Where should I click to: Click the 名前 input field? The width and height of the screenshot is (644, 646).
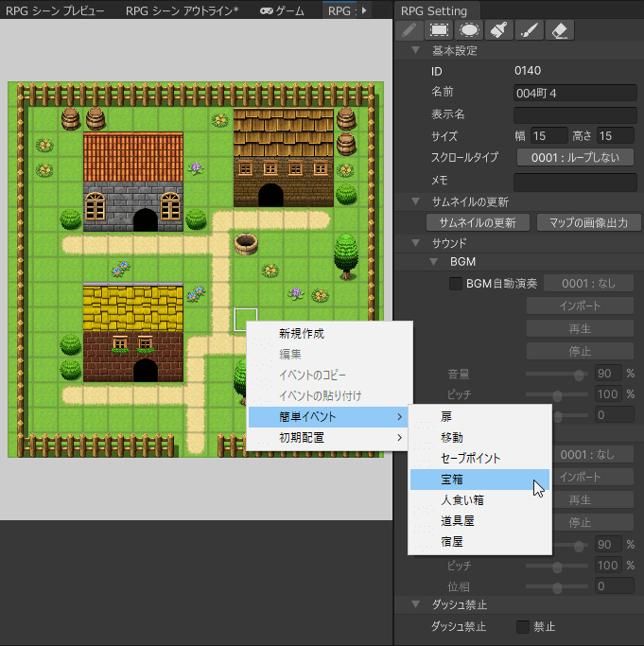pos(574,93)
